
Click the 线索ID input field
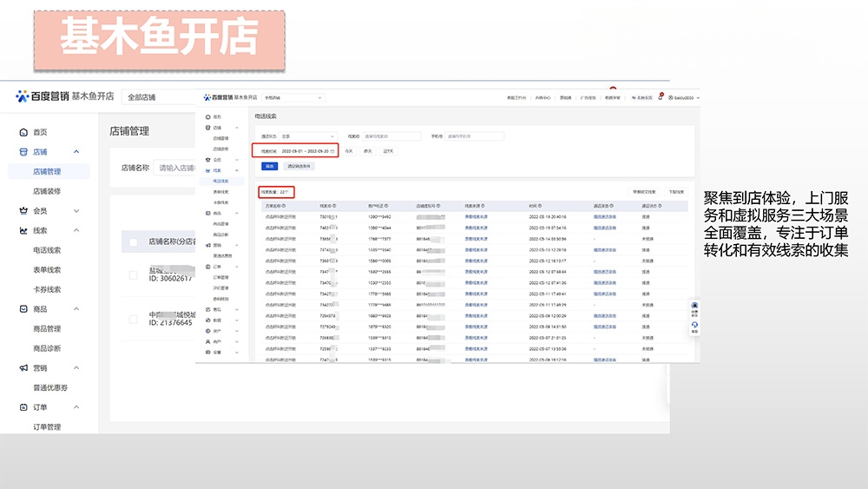[392, 136]
